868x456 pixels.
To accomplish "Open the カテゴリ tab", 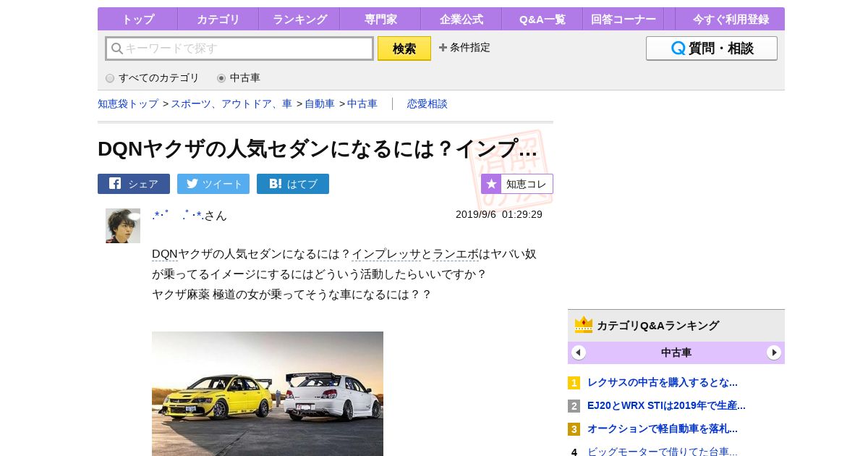I will pos(218,20).
